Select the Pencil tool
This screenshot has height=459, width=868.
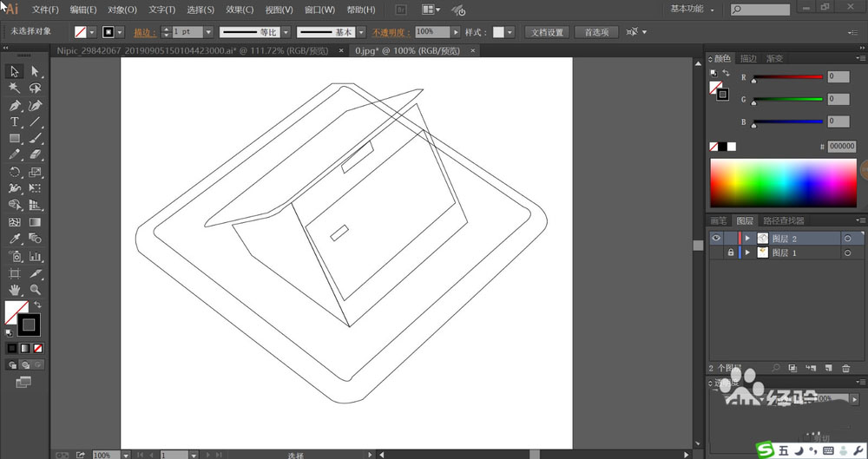(x=15, y=154)
